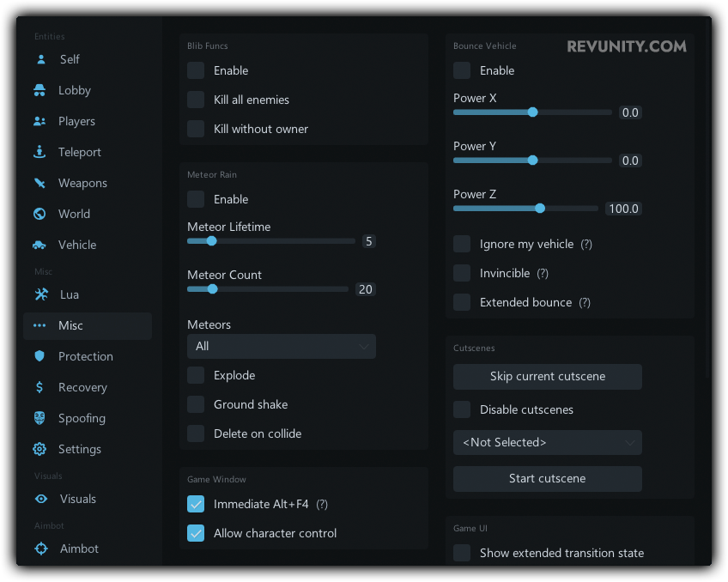
Task: Click the Start cutscene button
Action: (547, 478)
